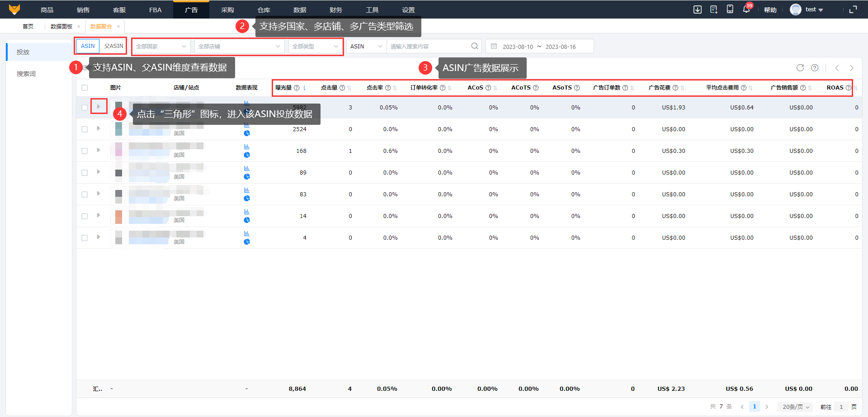Viewport: 868px width, 417px height.
Task: Expand the first ASIN row triangle
Action: coord(99,107)
